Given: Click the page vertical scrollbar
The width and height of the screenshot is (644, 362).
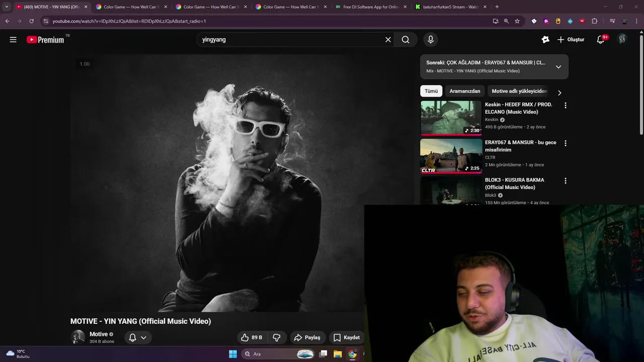Looking at the screenshot, I should pos(641,83).
